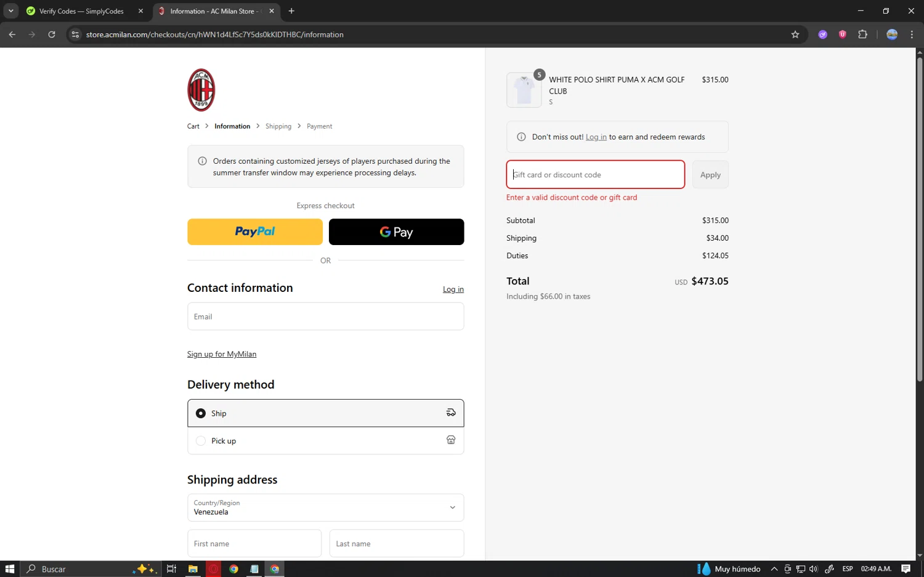
Task: Click the browser address bar URL
Action: click(x=215, y=34)
